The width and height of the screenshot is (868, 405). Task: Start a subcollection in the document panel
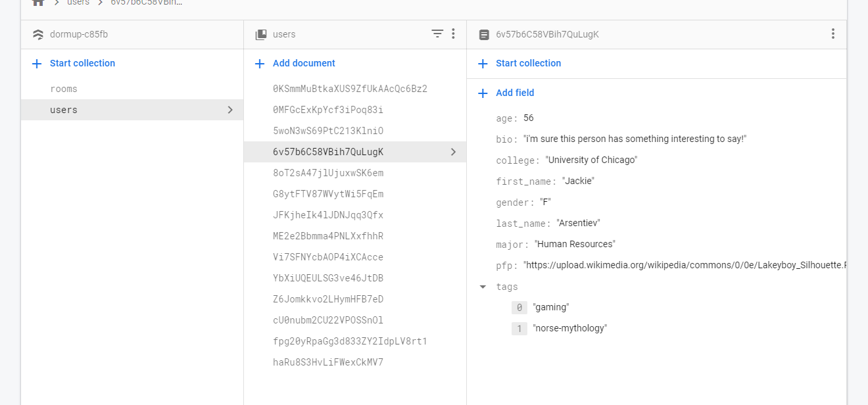(528, 64)
